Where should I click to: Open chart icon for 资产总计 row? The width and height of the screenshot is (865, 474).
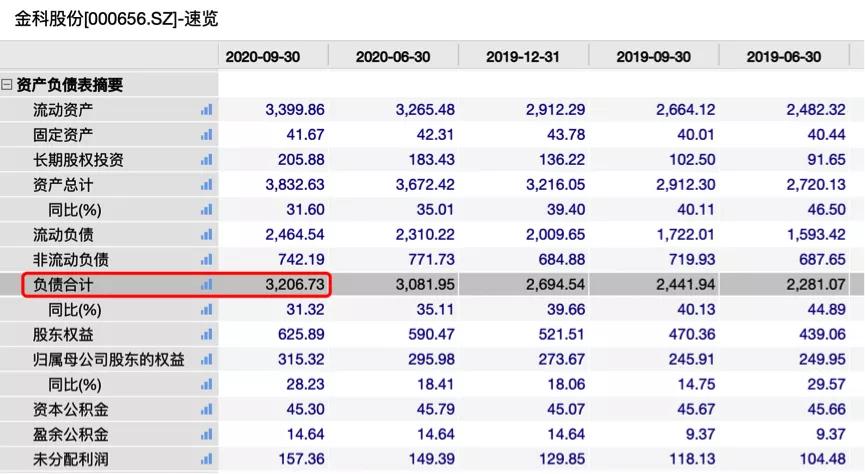pyautogui.click(x=206, y=185)
